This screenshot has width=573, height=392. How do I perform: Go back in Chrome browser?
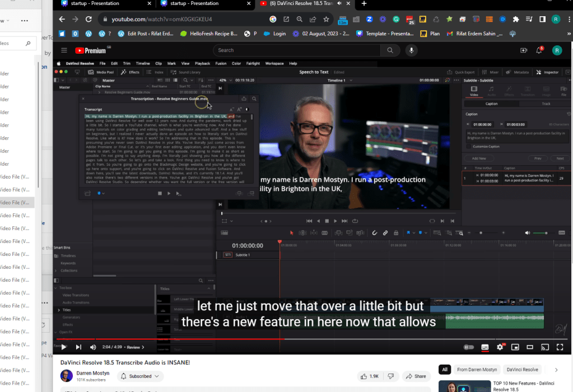[x=62, y=19]
